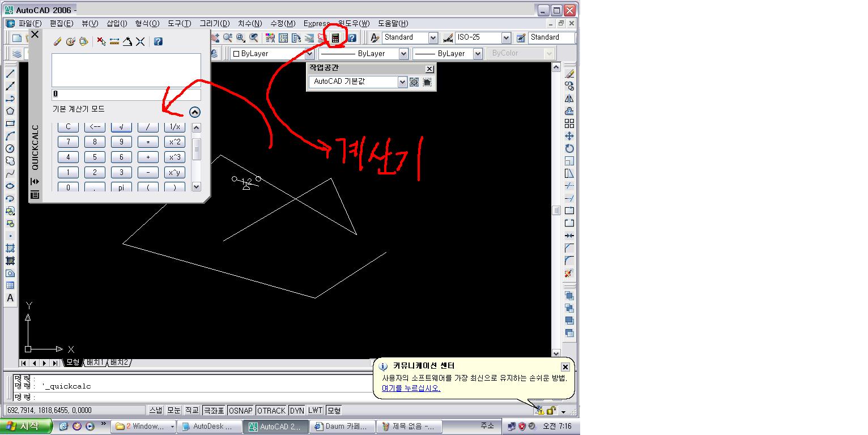The height and width of the screenshot is (435, 868).
Task: Click the Zoom Realtime toolbar icon
Action: 228,38
